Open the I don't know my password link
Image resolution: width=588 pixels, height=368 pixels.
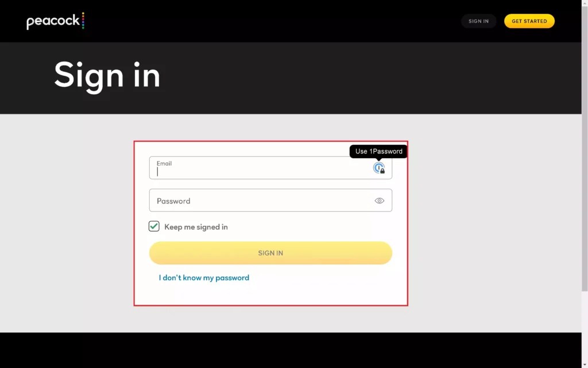click(203, 278)
